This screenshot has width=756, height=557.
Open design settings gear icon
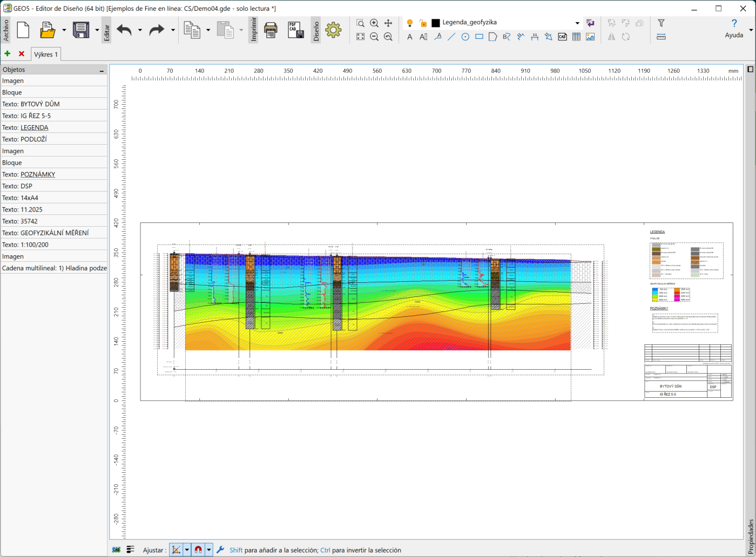333,30
